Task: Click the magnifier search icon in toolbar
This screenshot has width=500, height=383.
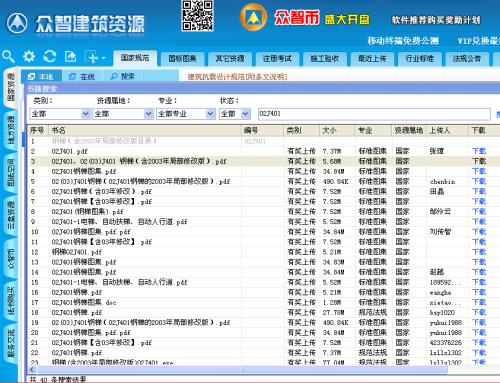Action: (x=8, y=56)
